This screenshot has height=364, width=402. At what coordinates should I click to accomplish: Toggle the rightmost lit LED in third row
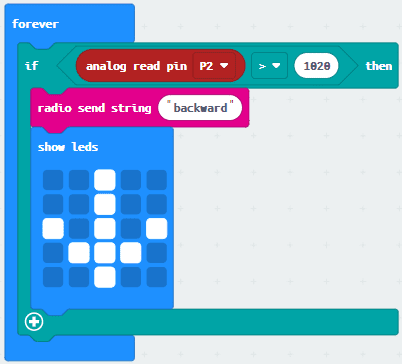(157, 229)
